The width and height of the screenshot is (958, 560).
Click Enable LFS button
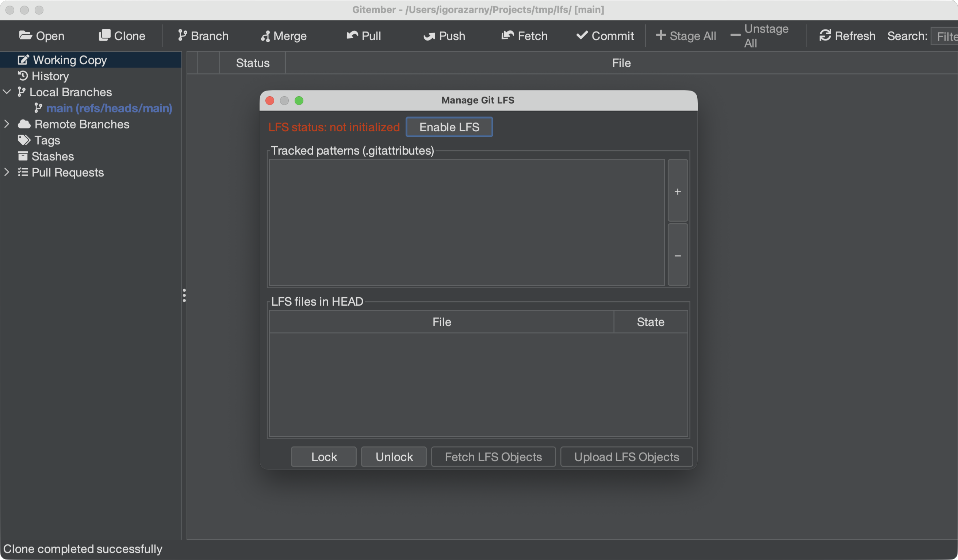point(449,127)
